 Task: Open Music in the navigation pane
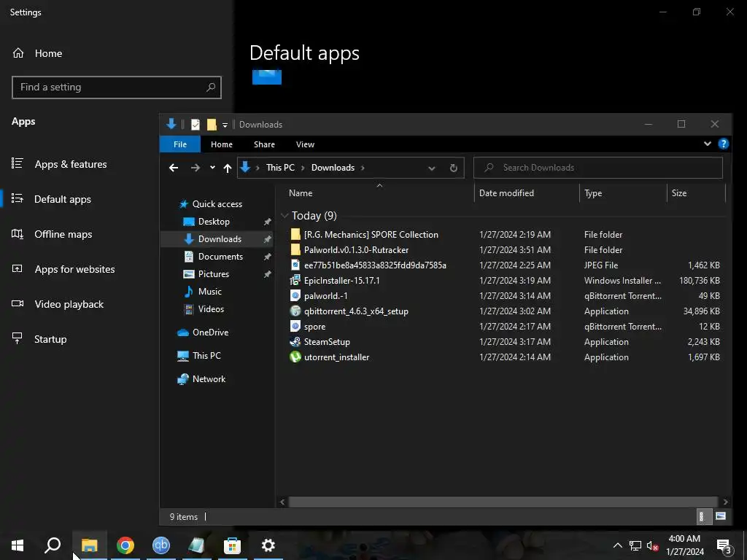(209, 292)
